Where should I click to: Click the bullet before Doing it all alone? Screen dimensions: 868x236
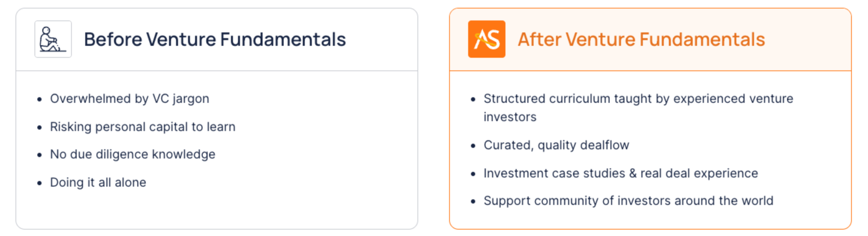(40, 183)
